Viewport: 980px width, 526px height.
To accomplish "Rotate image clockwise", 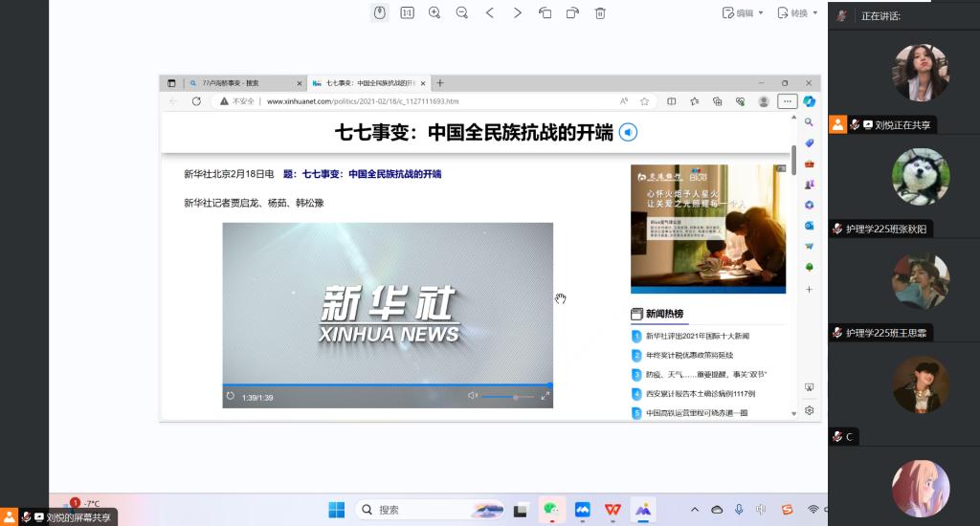I will click(572, 12).
